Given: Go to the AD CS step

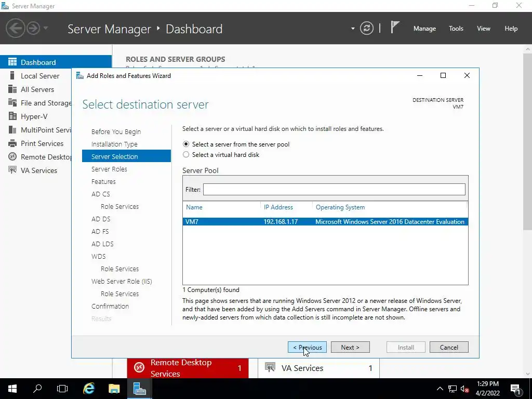Looking at the screenshot, I should 101,194.
